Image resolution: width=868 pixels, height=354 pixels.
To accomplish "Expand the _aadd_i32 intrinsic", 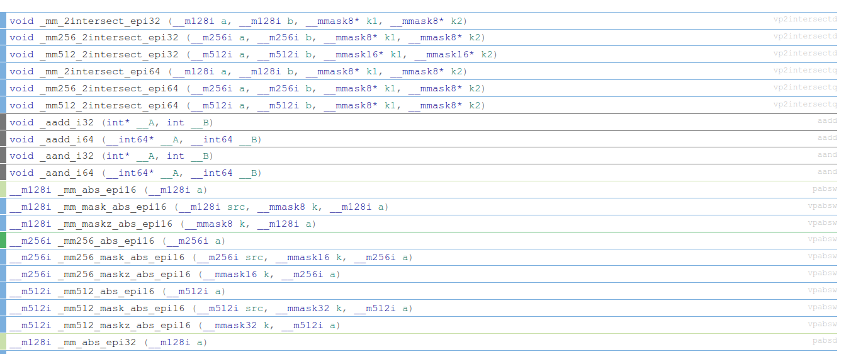I will (419, 123).
